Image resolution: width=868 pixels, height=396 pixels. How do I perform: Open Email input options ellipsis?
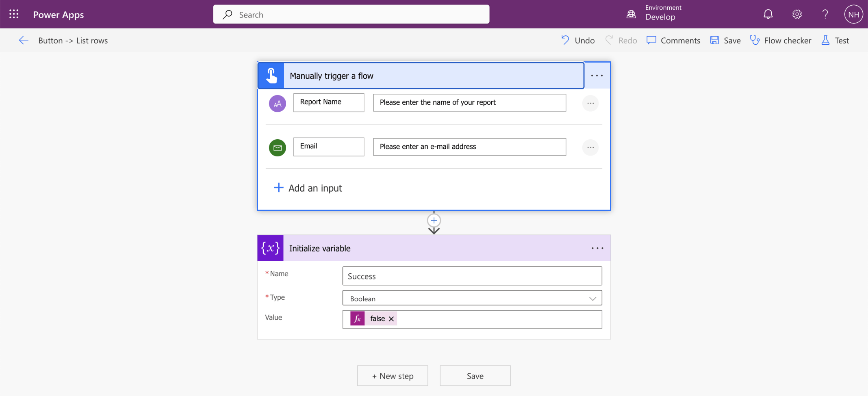click(x=590, y=147)
